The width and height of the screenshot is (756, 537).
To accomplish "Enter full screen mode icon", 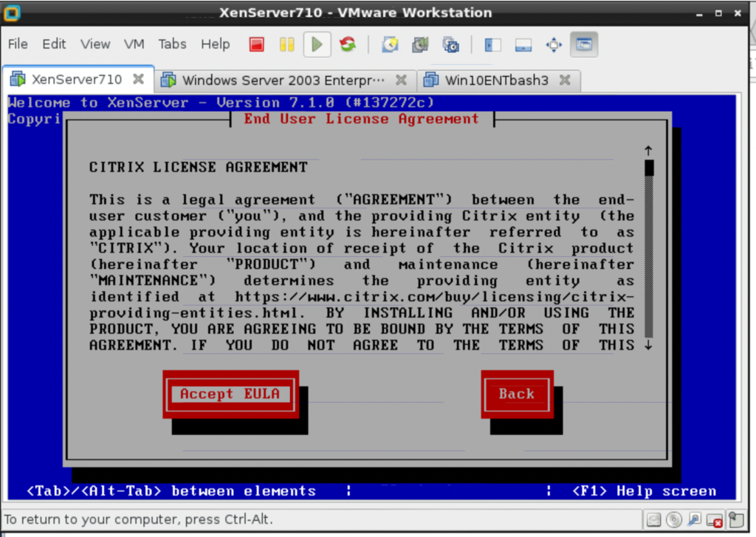I will click(554, 45).
